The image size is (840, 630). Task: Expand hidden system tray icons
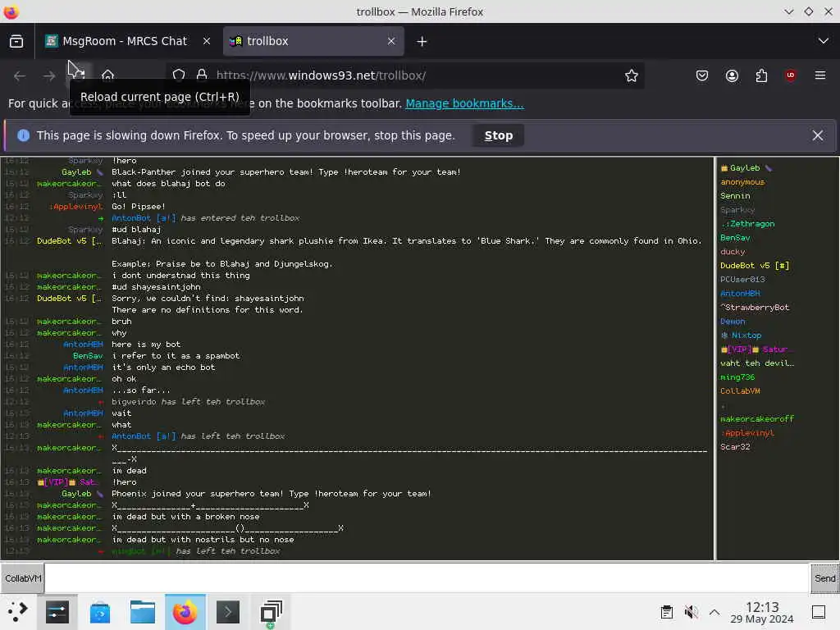[714, 612]
